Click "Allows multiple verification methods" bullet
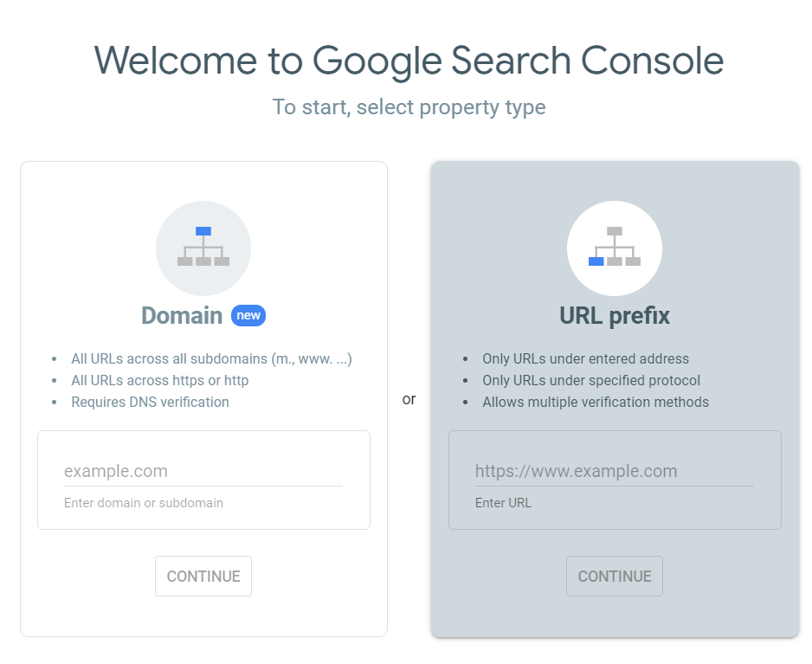This screenshot has width=812, height=664. 596,403
